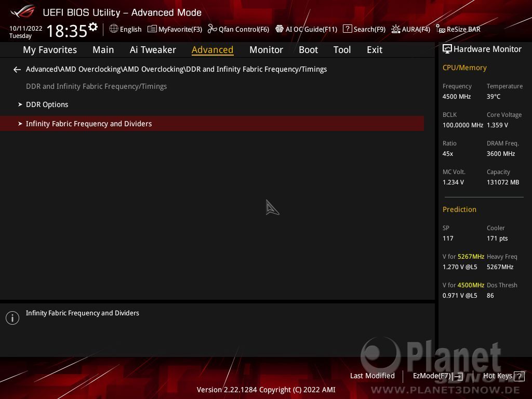Click the 4500 MHz frequency value

tap(457, 97)
